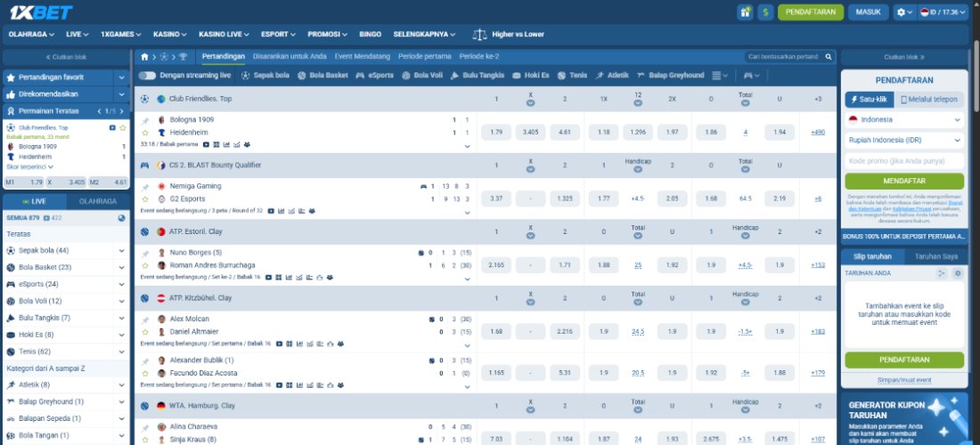Click the trophy breadcrumb icon
Image resolution: width=980 pixels, height=445 pixels.
(183, 56)
